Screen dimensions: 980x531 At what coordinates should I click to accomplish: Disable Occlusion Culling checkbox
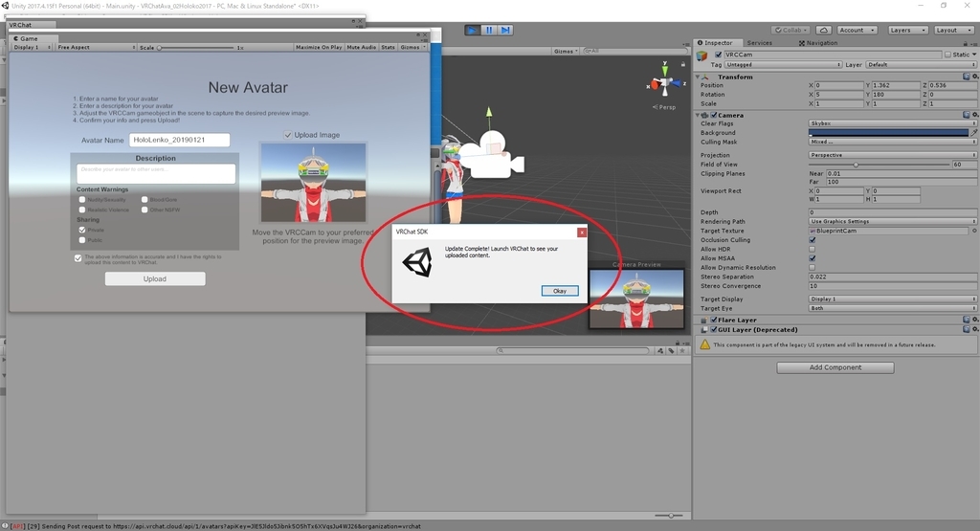813,240
